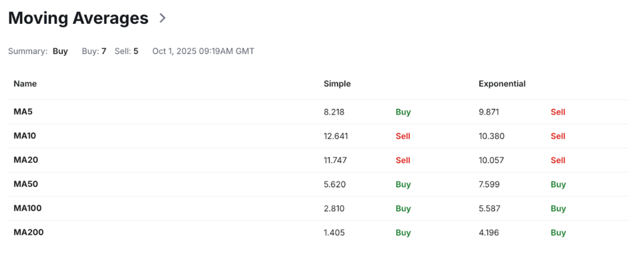Click the Exponential column header
The width and height of the screenshot is (644, 265).
[x=502, y=83]
